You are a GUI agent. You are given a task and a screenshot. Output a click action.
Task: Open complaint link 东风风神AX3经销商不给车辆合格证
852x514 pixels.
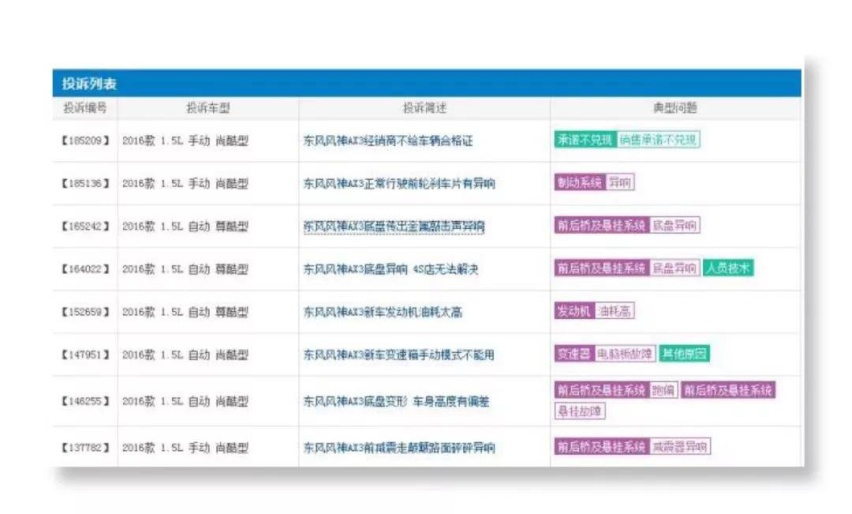point(388,141)
